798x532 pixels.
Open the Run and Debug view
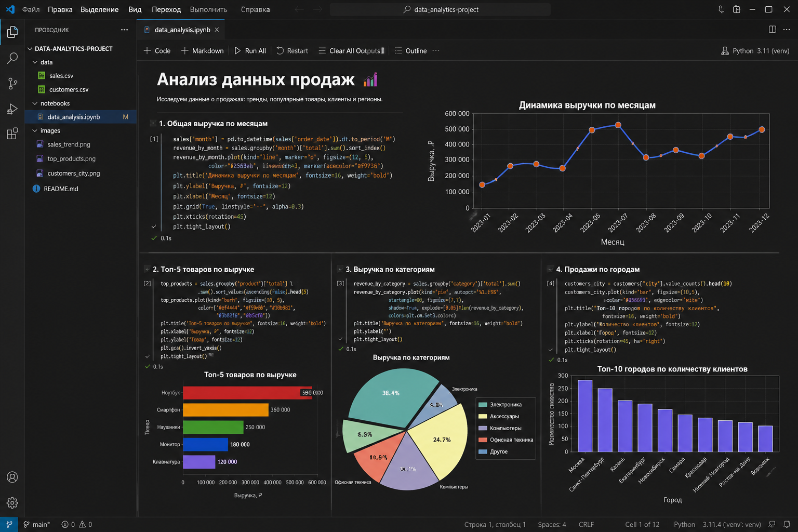tap(12, 109)
